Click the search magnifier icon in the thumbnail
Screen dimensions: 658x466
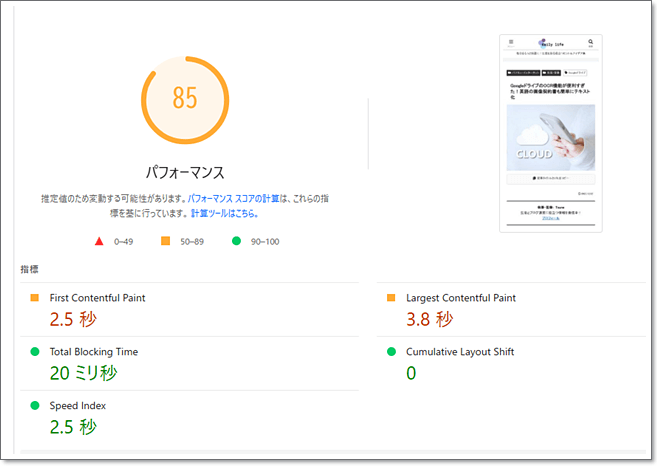590,42
